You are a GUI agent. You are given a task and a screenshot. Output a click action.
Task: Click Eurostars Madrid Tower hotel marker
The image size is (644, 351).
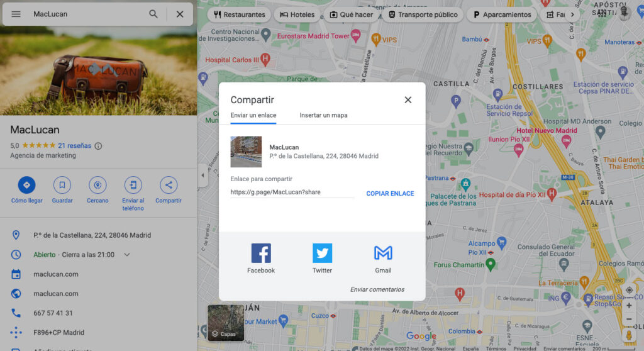pyautogui.click(x=356, y=36)
